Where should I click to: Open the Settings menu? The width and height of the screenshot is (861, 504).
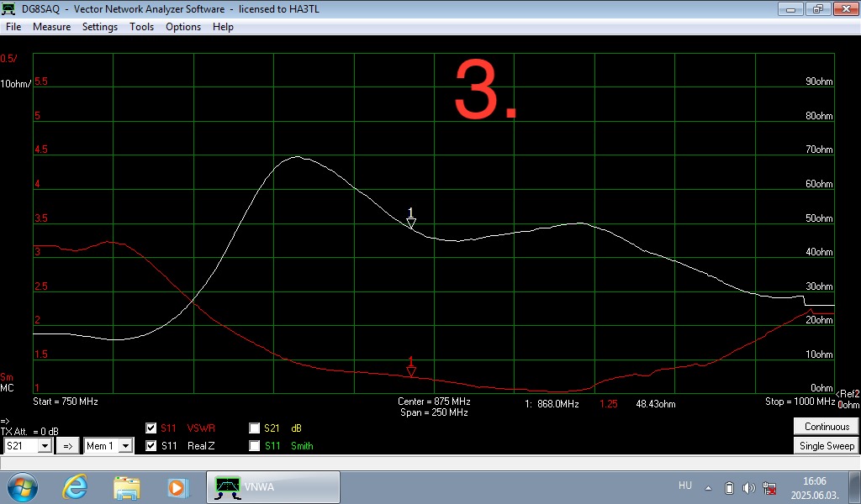click(x=100, y=27)
